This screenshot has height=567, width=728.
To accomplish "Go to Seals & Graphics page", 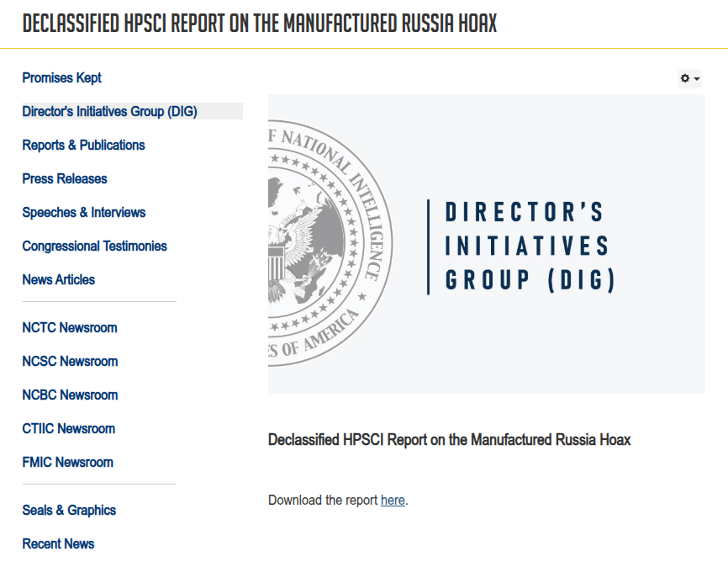I will (x=69, y=511).
